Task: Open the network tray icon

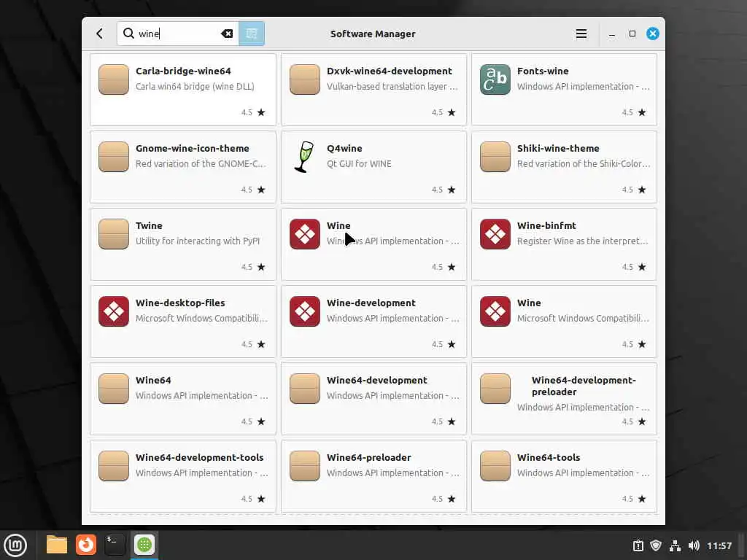Action: [x=675, y=545]
